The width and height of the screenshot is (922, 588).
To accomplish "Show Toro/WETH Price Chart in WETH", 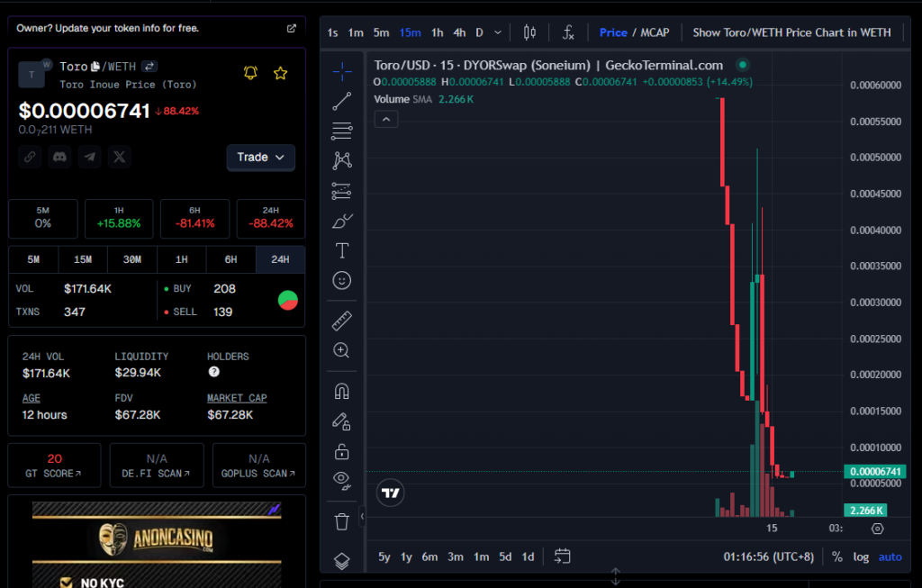I will [791, 33].
